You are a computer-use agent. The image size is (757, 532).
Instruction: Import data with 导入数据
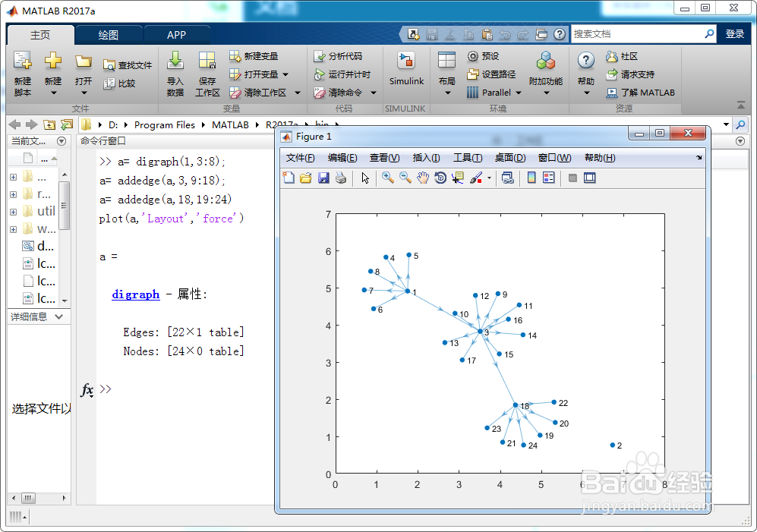tap(175, 73)
